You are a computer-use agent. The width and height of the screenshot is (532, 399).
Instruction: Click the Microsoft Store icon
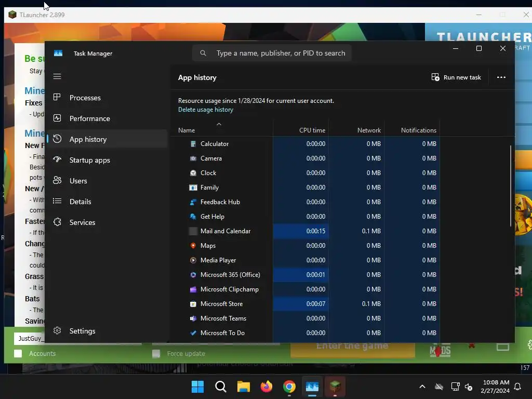[x=193, y=304]
